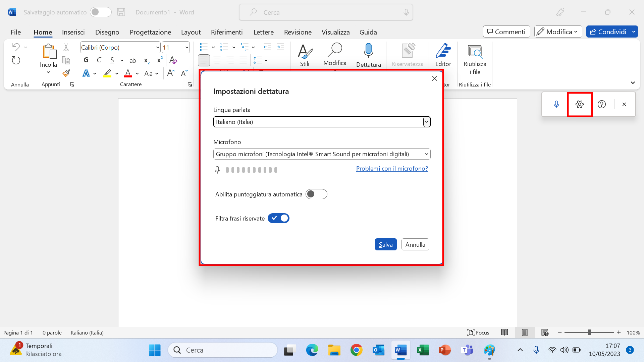Enable Abilita punteggiatura automatica
644x362 pixels.
[x=316, y=194]
